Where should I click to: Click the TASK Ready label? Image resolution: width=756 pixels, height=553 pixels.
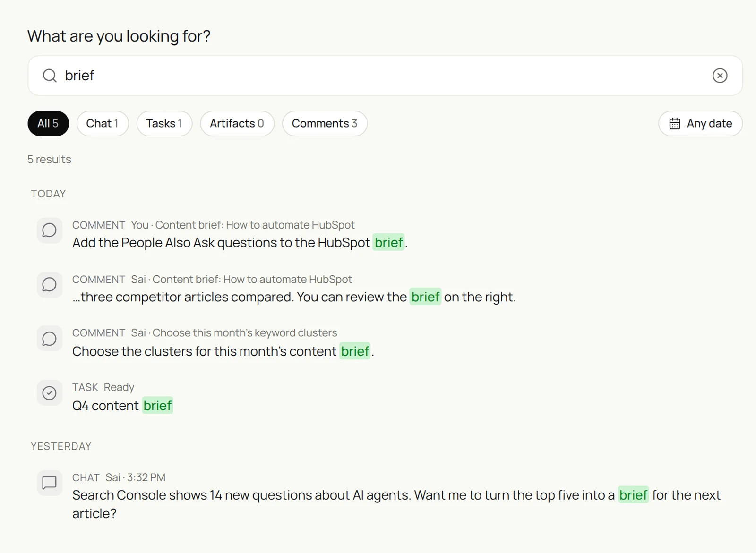click(103, 387)
